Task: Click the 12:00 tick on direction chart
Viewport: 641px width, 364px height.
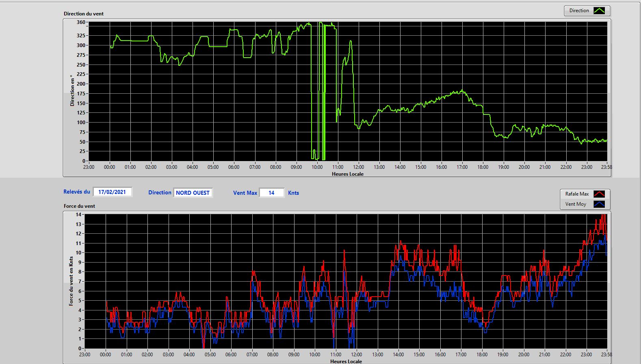Action: click(358, 167)
